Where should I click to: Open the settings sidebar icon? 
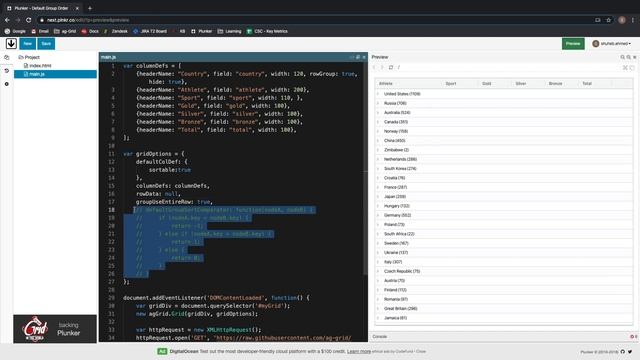click(x=7, y=84)
